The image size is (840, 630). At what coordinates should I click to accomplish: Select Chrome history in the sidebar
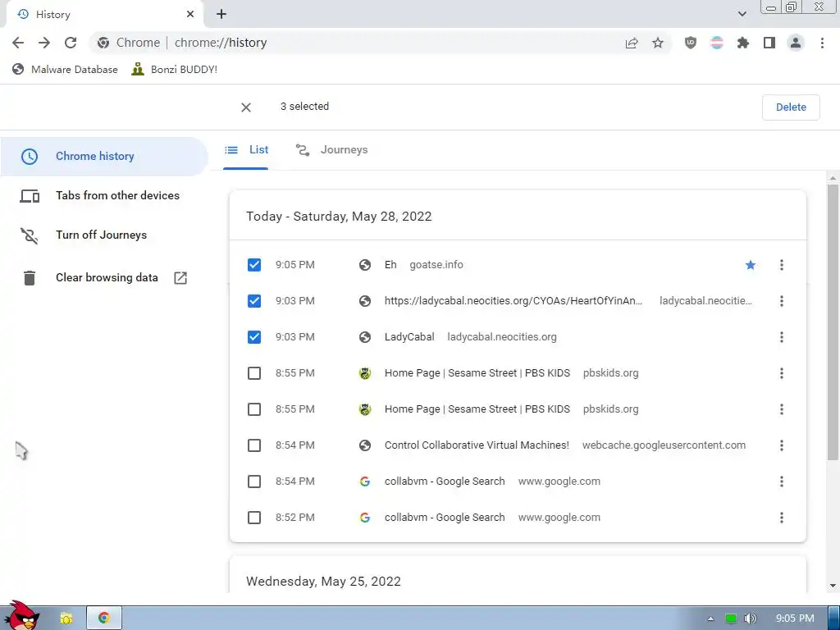[104, 157]
